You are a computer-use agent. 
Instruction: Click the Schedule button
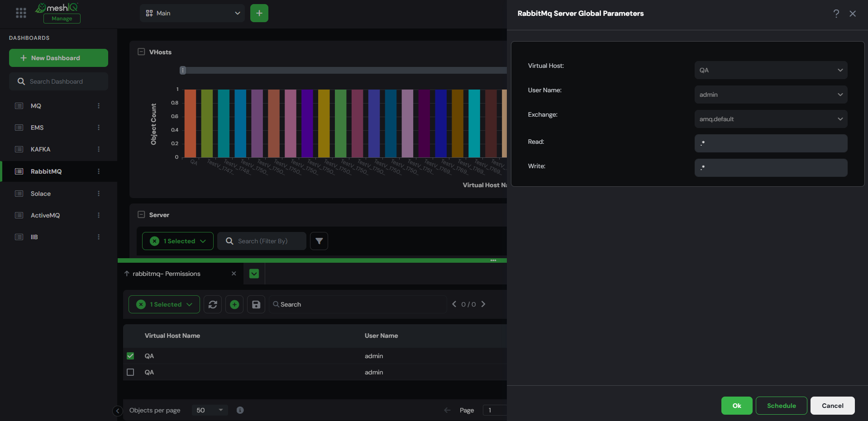click(x=782, y=406)
